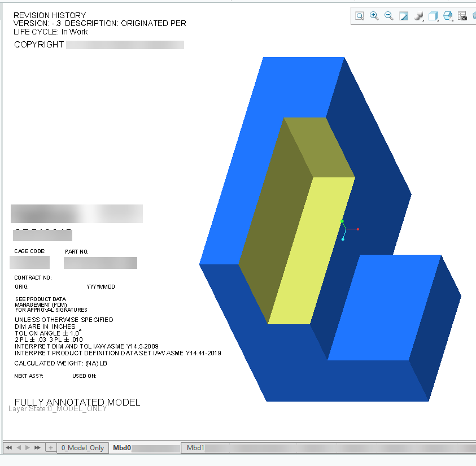Viewport: 476px width, 466px height.
Task: Click the screen capture camera icon
Action: click(x=463, y=16)
